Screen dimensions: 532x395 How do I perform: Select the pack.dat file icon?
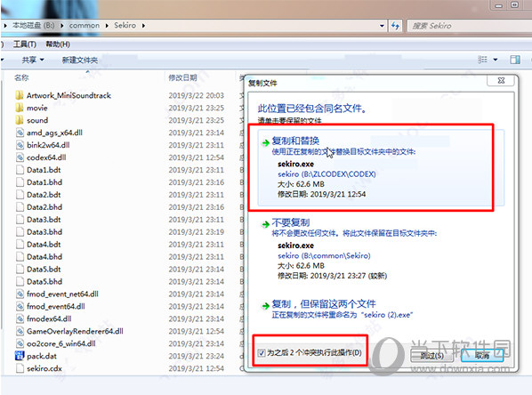pyautogui.click(x=20, y=356)
